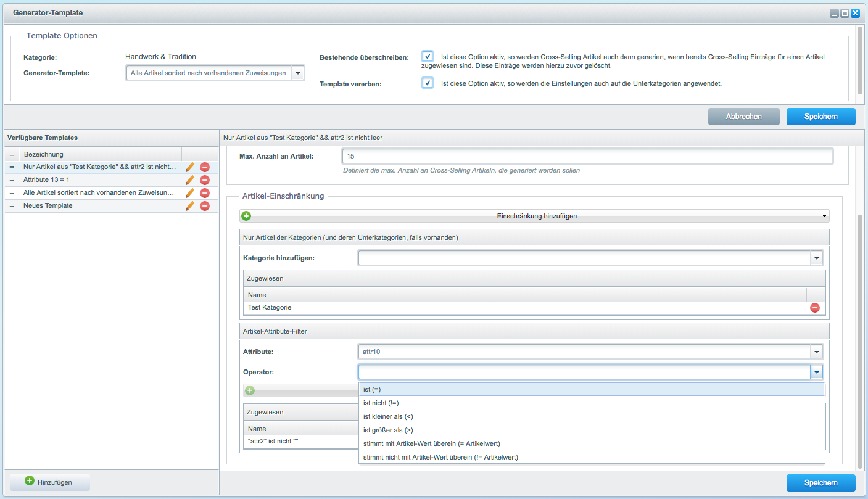The height and width of the screenshot is (499, 868).
Task: Click Hinzufügen to add a template
Action: point(50,482)
